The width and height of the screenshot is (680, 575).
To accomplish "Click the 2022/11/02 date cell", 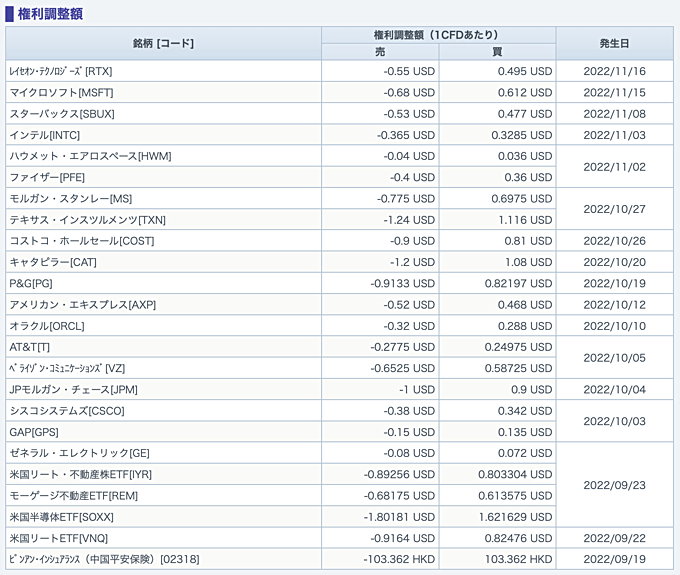I will tap(615, 167).
